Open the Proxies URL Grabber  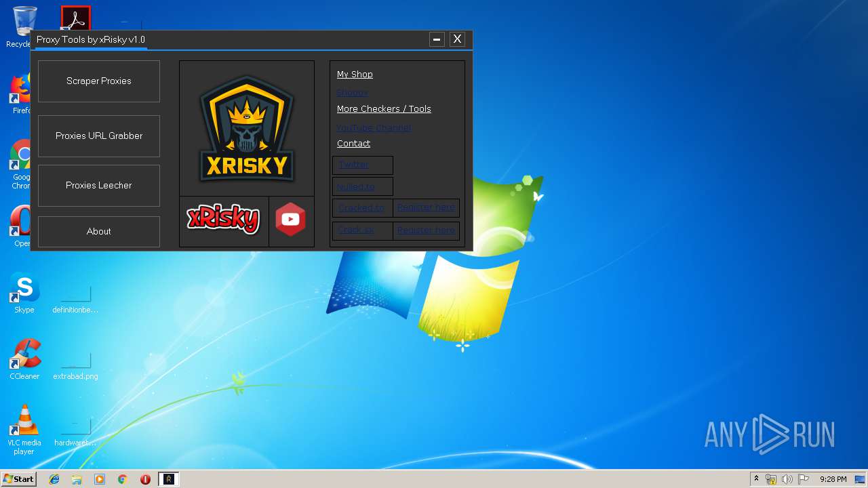[99, 136]
